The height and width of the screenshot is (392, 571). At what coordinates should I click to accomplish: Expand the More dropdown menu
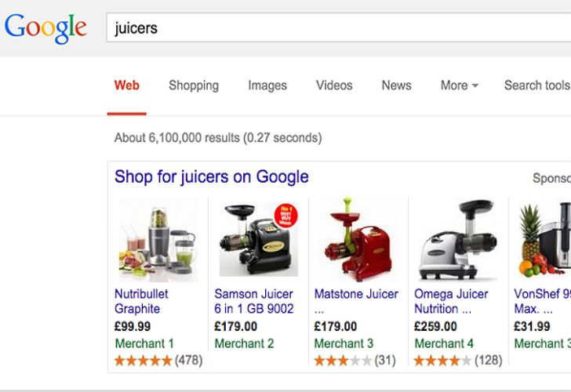[x=459, y=85]
